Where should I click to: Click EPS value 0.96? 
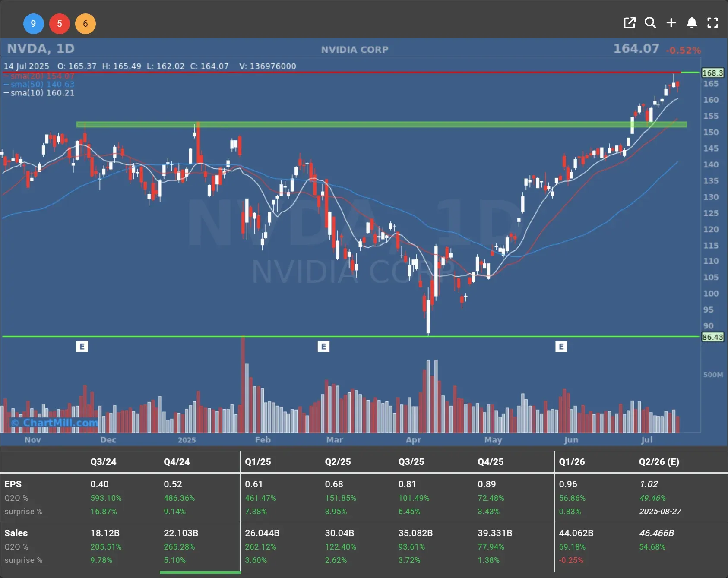point(568,484)
